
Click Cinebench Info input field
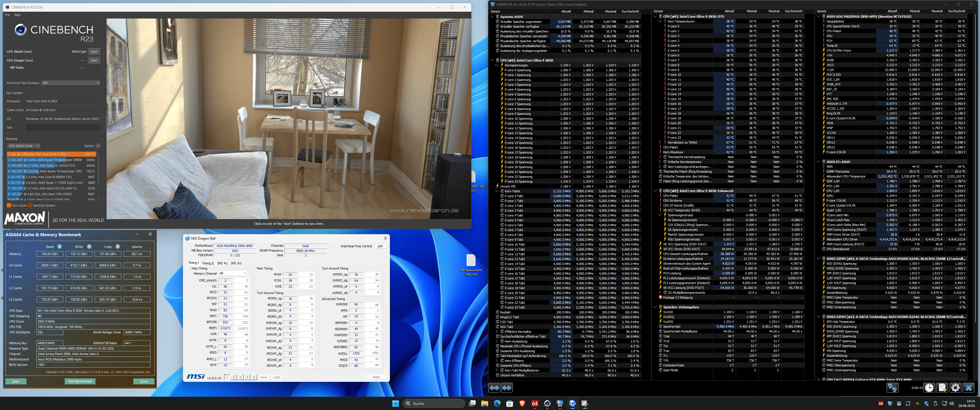click(63, 128)
